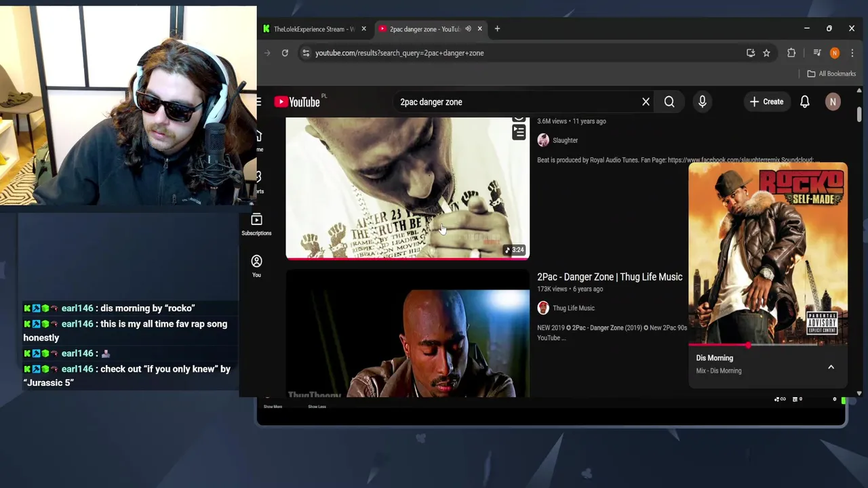
Task: Reload the page in Chrome
Action: (285, 53)
